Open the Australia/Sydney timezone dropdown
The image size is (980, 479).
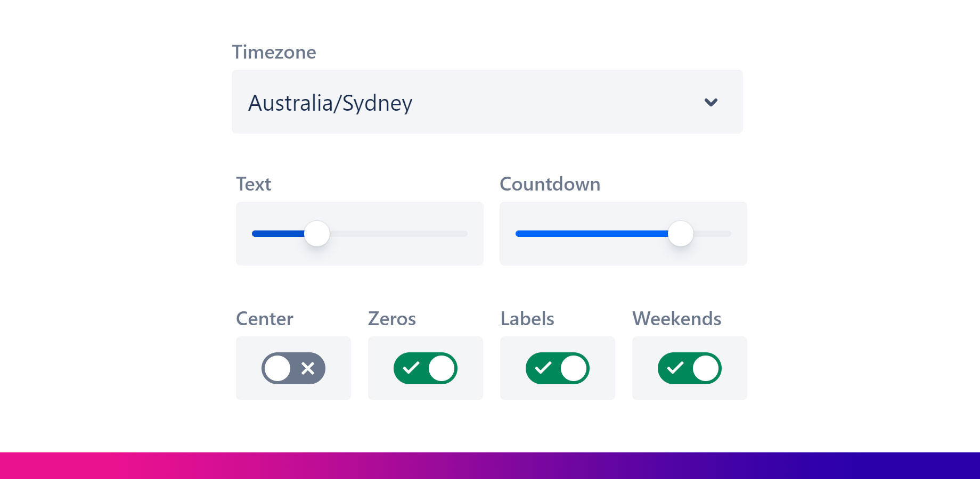click(x=487, y=102)
